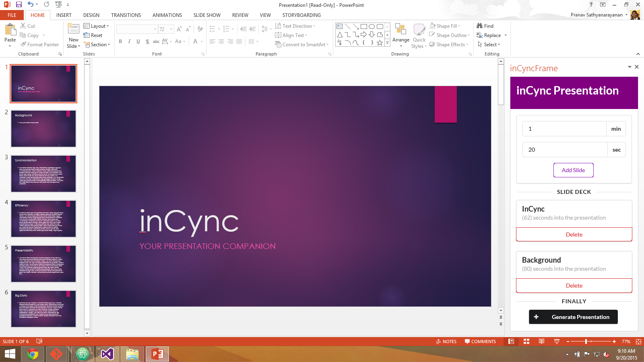Image resolution: width=644 pixels, height=362 pixels.
Task: Click the Paste clipboard icon
Action: [10, 29]
